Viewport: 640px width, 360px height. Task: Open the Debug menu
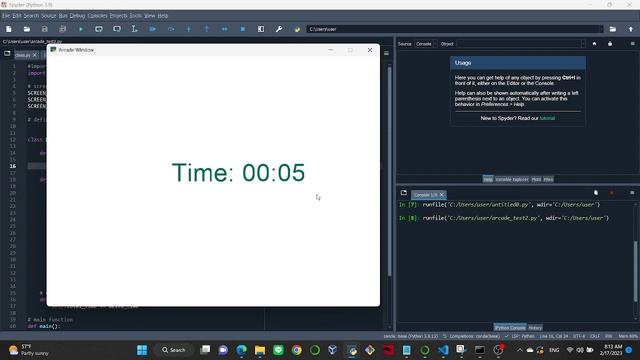point(77,16)
